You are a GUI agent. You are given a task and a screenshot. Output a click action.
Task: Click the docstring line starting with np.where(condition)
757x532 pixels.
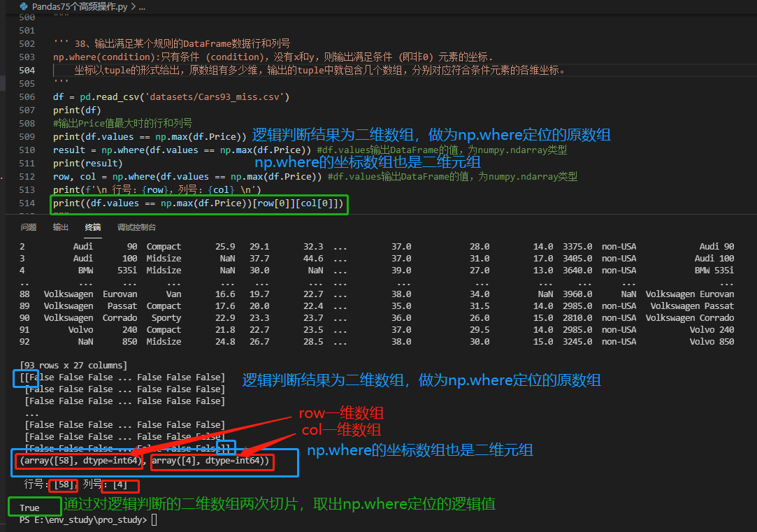pyautogui.click(x=273, y=57)
